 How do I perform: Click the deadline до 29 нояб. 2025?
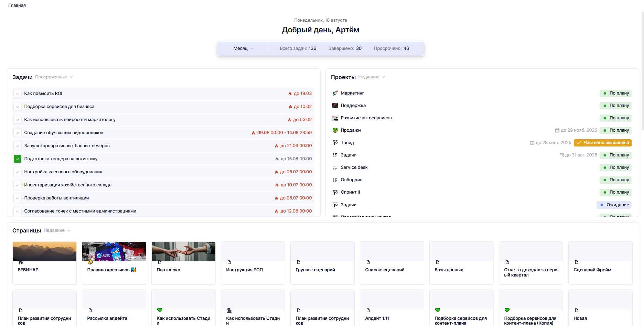point(579,130)
